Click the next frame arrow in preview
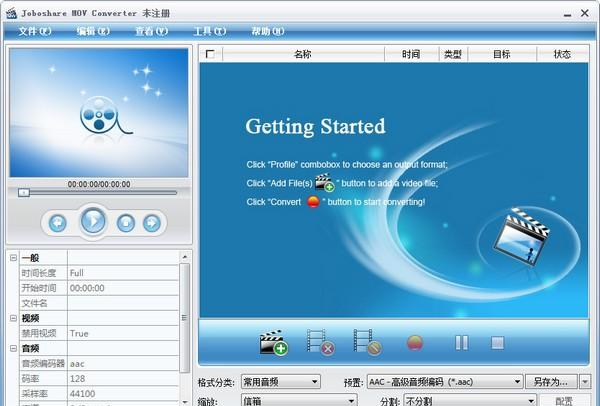The image size is (600, 406). [x=152, y=223]
